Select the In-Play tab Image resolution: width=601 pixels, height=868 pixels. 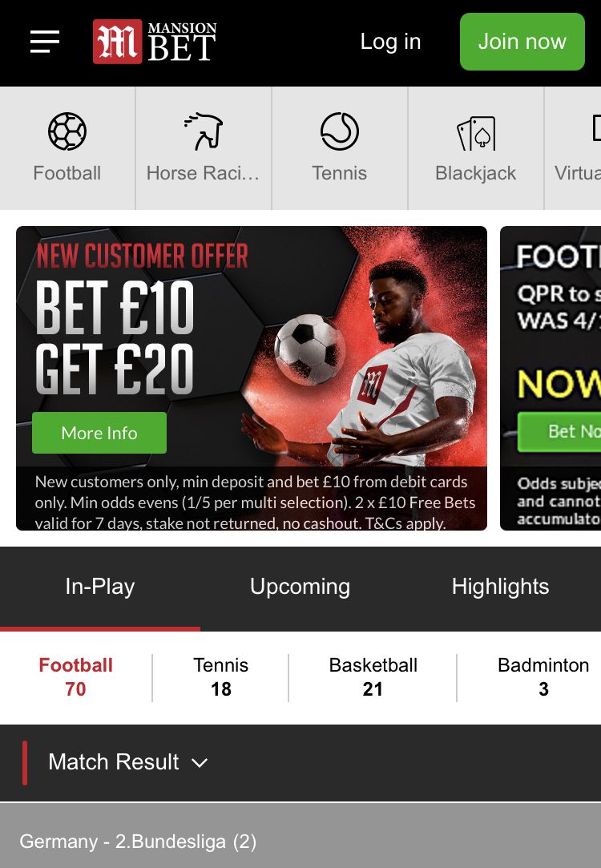coord(99,587)
